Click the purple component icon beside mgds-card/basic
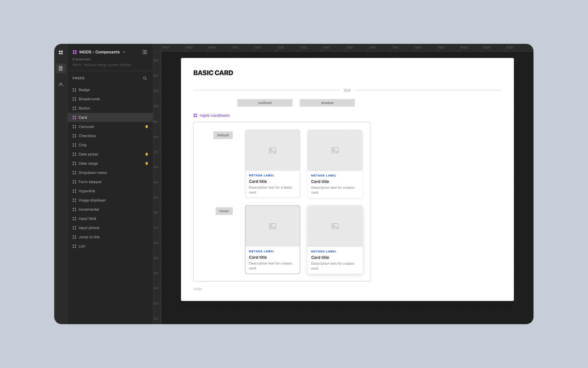This screenshot has width=588, height=368. 195,116
